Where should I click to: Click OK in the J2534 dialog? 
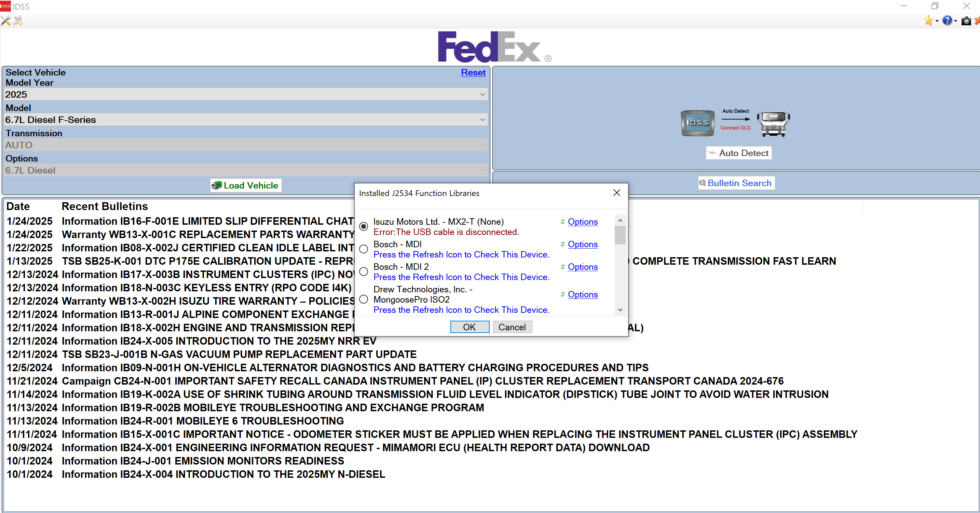[469, 327]
